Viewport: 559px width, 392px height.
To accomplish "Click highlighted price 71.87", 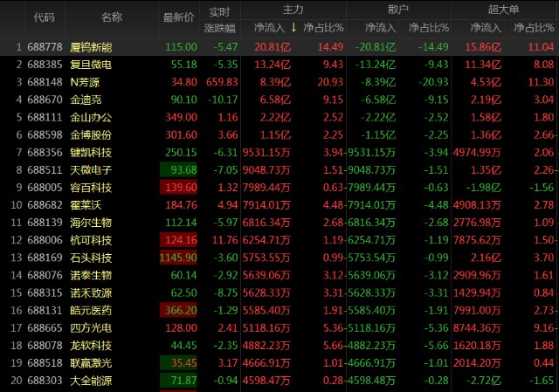I will pos(178,381).
